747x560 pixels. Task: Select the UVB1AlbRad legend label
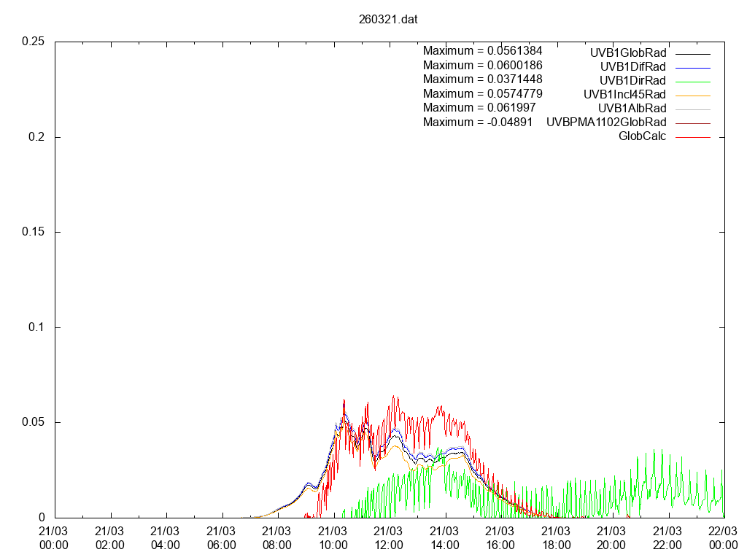point(631,108)
